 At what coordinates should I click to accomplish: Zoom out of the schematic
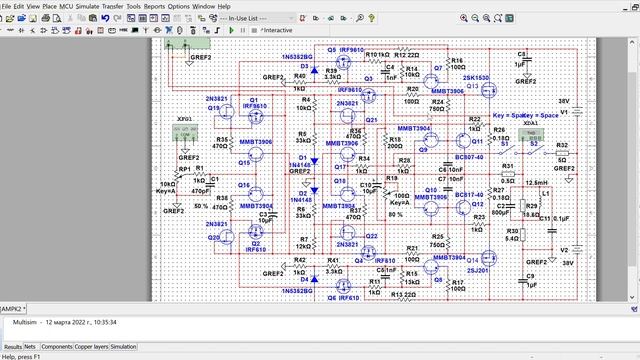475,18
